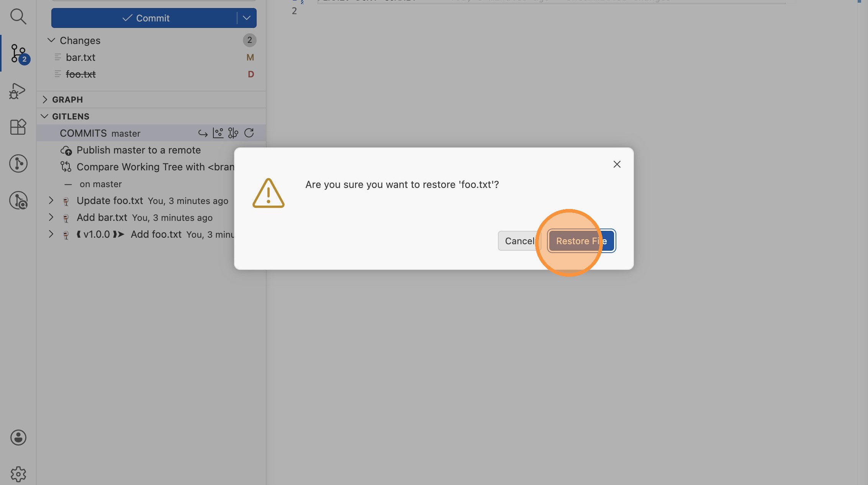Close the restore confirmation dialog
Screen dimensions: 868x485
pos(617,164)
